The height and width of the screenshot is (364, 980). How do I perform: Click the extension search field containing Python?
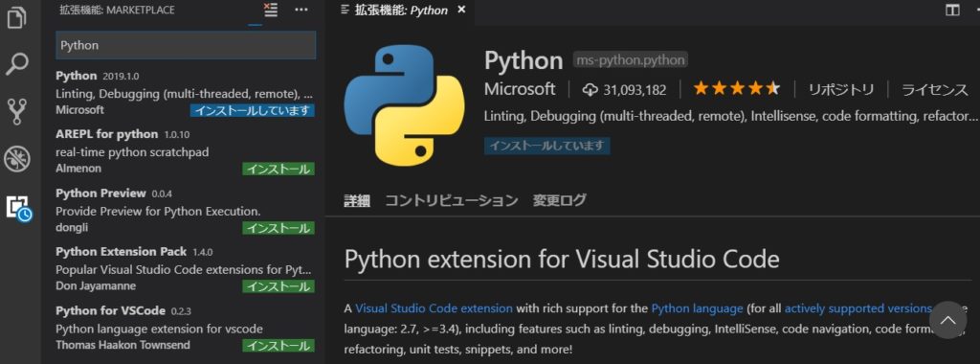click(186, 45)
